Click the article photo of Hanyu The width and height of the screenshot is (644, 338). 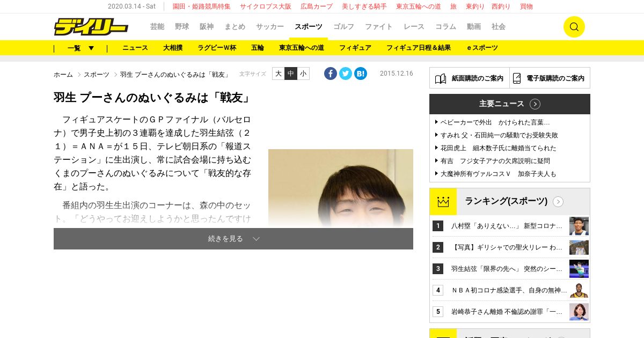341,188
